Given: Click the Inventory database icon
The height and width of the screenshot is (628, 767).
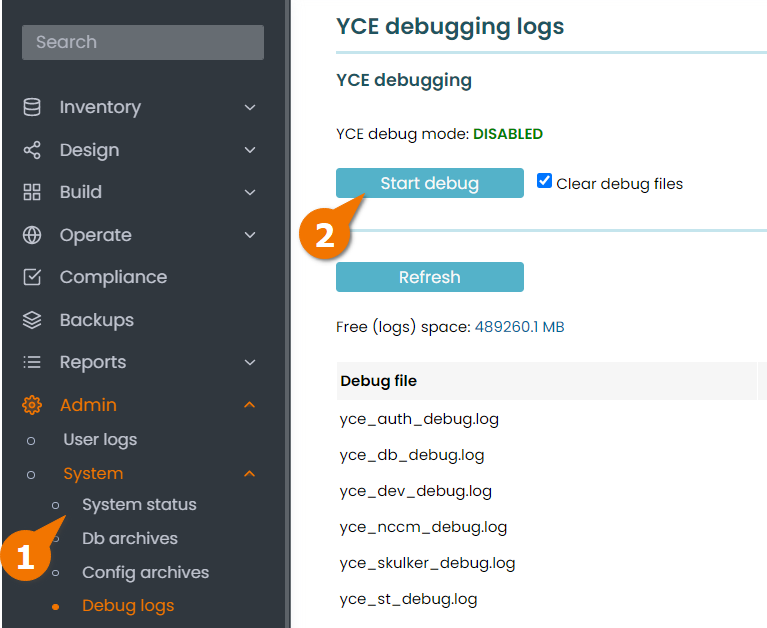Looking at the screenshot, I should 32,107.
